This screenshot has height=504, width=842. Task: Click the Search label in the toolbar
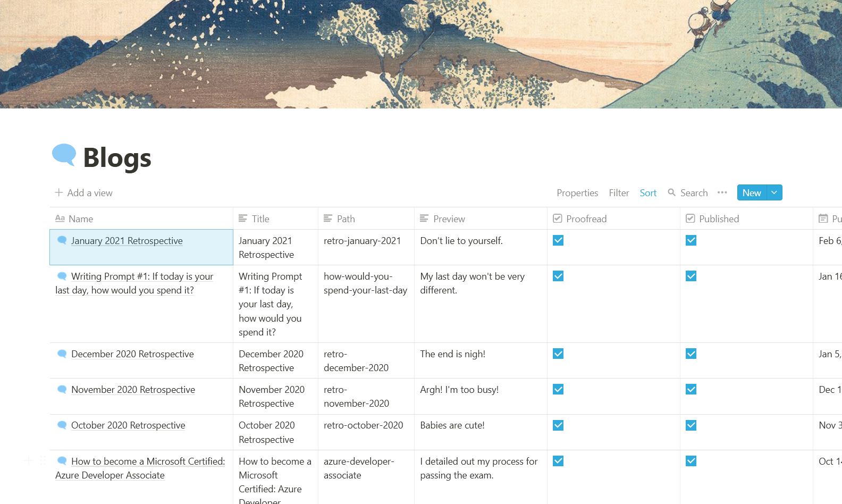(694, 193)
